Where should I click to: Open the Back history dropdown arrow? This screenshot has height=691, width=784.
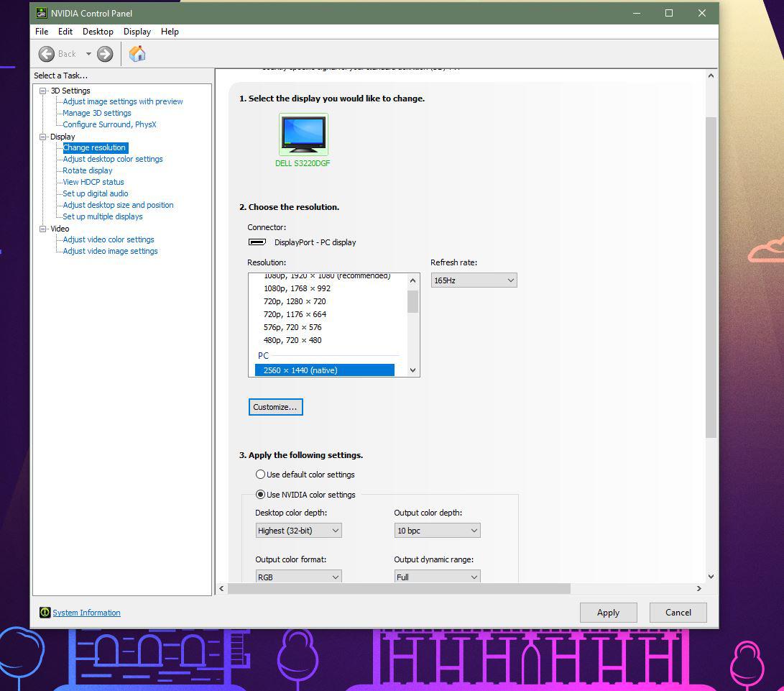click(x=88, y=54)
